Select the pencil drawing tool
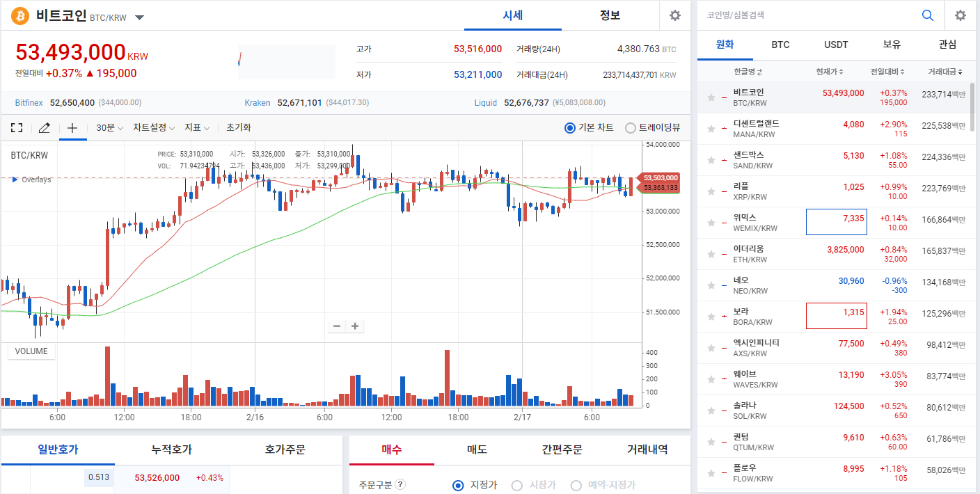 pos(45,128)
